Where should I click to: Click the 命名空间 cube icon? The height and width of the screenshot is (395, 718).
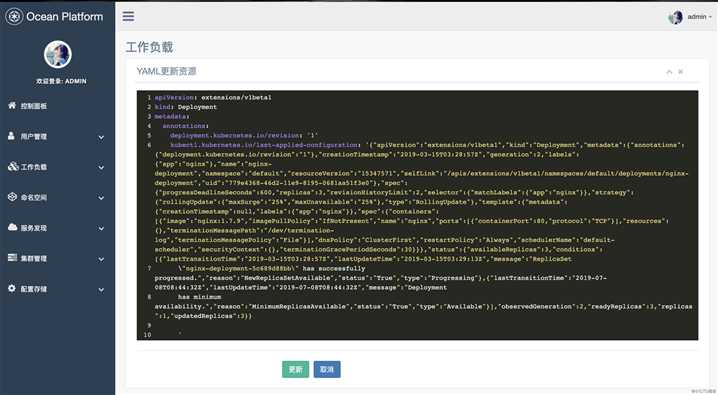12,197
